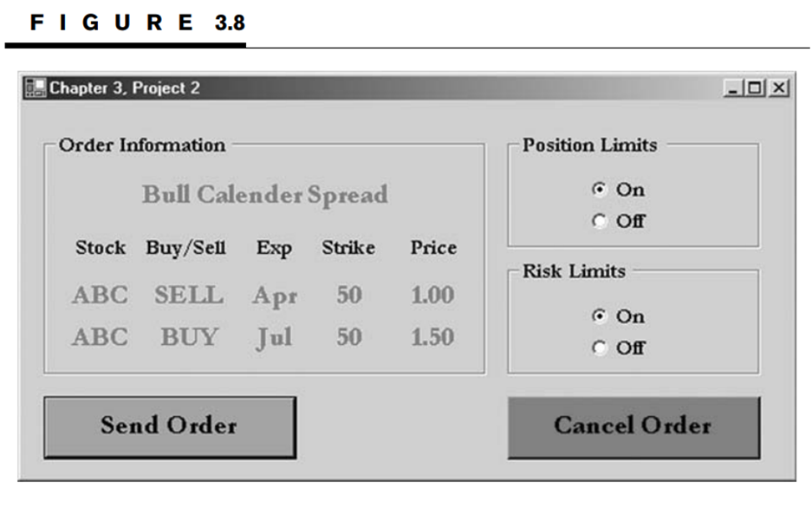Viewport: 812px width, 507px height.
Task: Click the SELL value in the order table
Action: coord(188,296)
